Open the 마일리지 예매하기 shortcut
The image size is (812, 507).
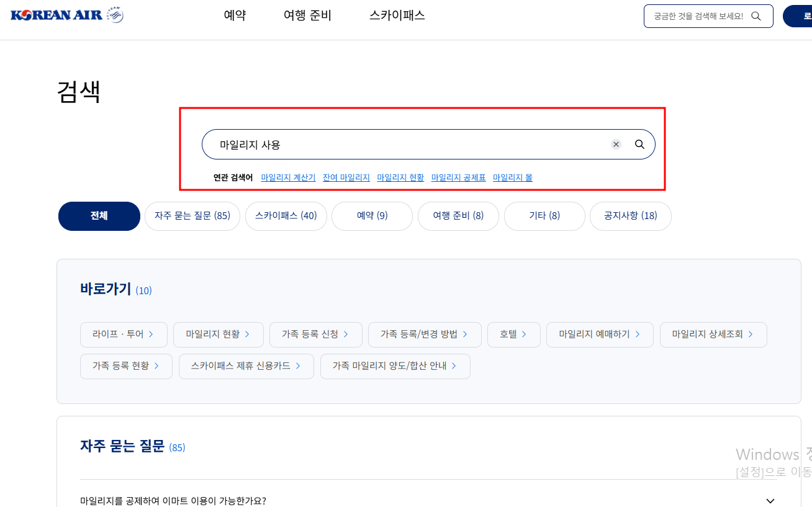pyautogui.click(x=600, y=334)
